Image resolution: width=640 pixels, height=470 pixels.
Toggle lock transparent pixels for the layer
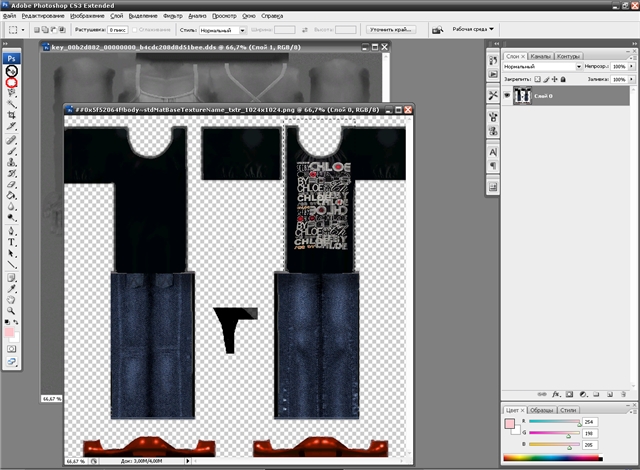(x=537, y=79)
